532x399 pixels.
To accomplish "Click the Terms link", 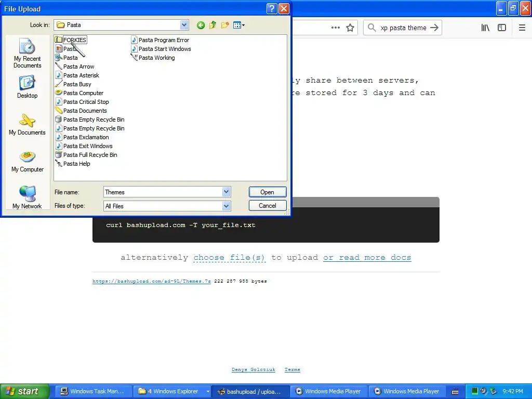I will pyautogui.click(x=292, y=369).
